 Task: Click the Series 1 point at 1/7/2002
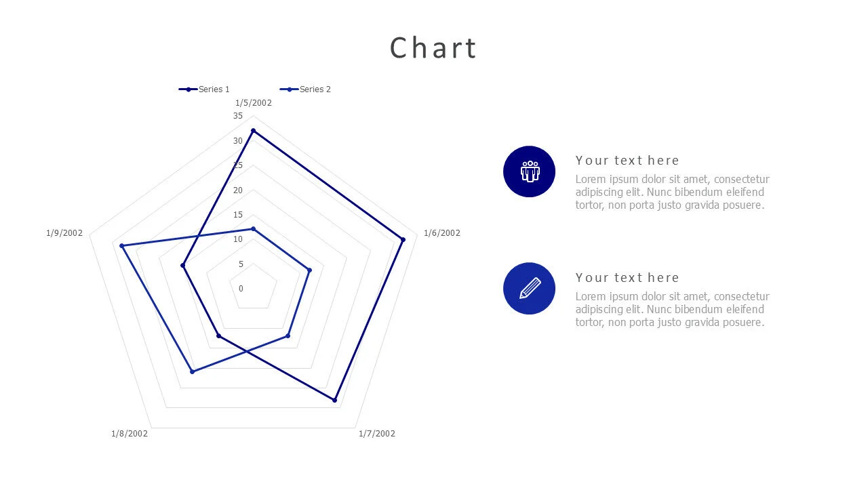[x=335, y=400]
